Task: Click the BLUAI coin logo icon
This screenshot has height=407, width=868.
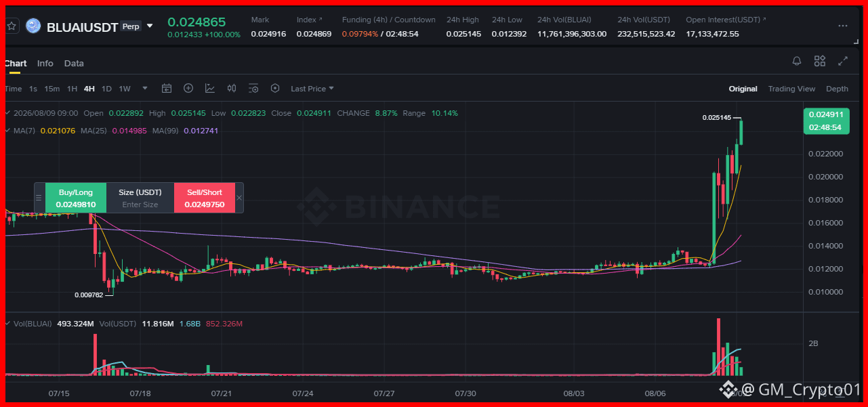Action: 33,26
